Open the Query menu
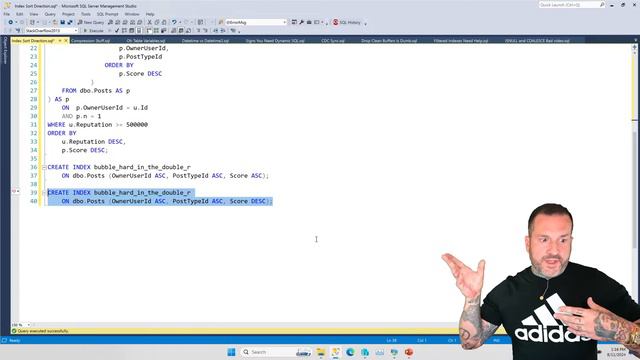Viewport: 640px width, 360px height. coord(50,14)
